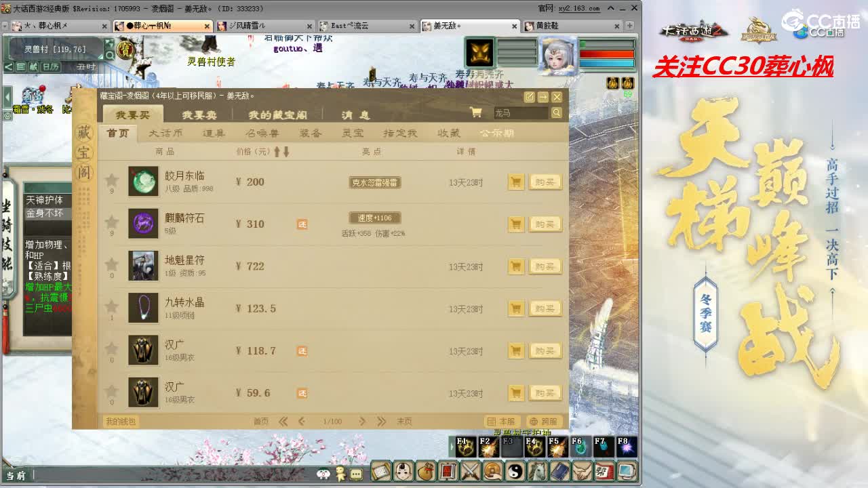868x488 pixels.
Task: Open the 地魁星符 item thumbnail
Action: [143, 266]
